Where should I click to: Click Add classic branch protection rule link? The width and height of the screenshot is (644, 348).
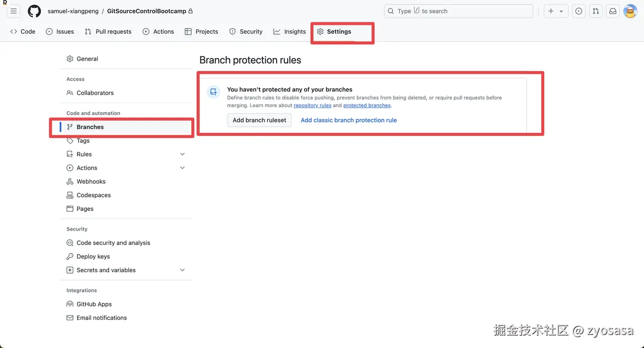pos(349,120)
